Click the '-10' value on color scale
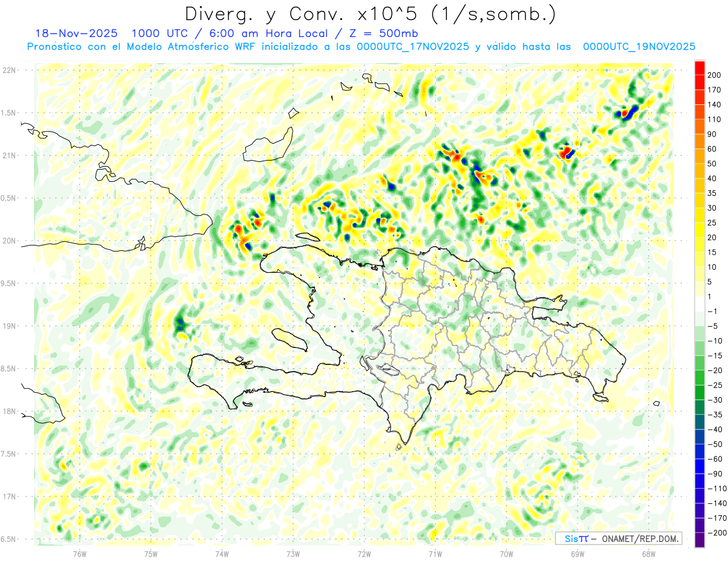728x562 pixels. 715,341
